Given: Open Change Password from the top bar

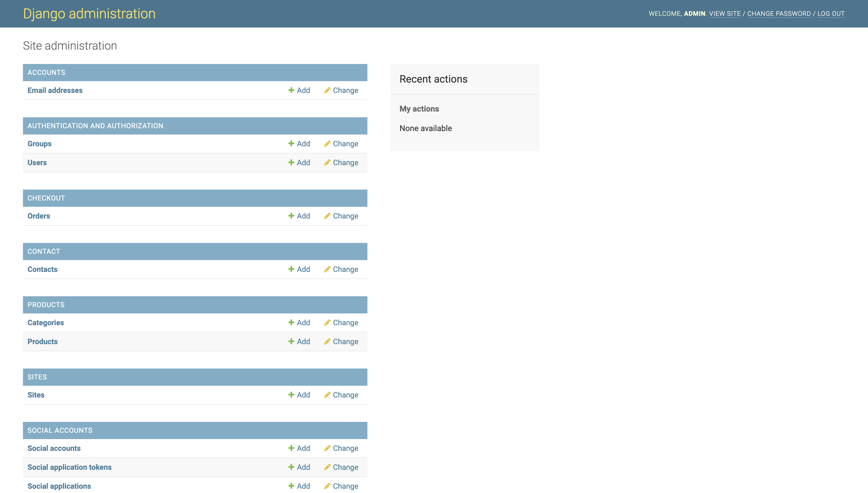Looking at the screenshot, I should tap(779, 13).
